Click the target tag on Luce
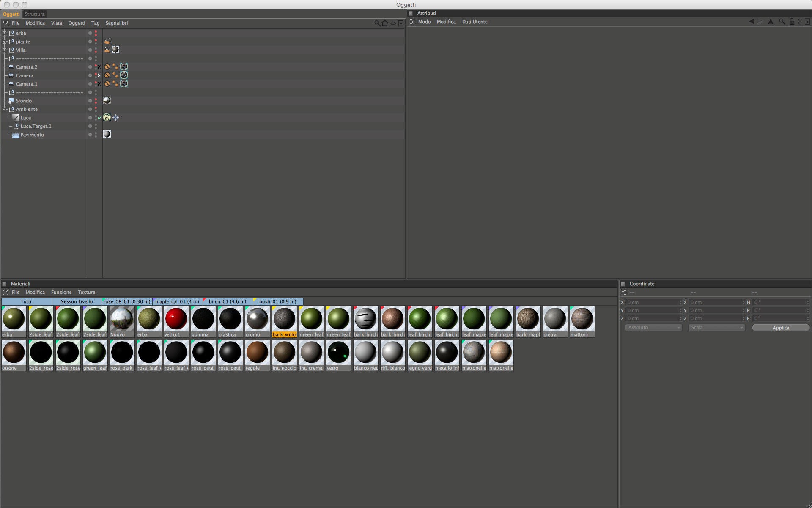 coord(116,118)
